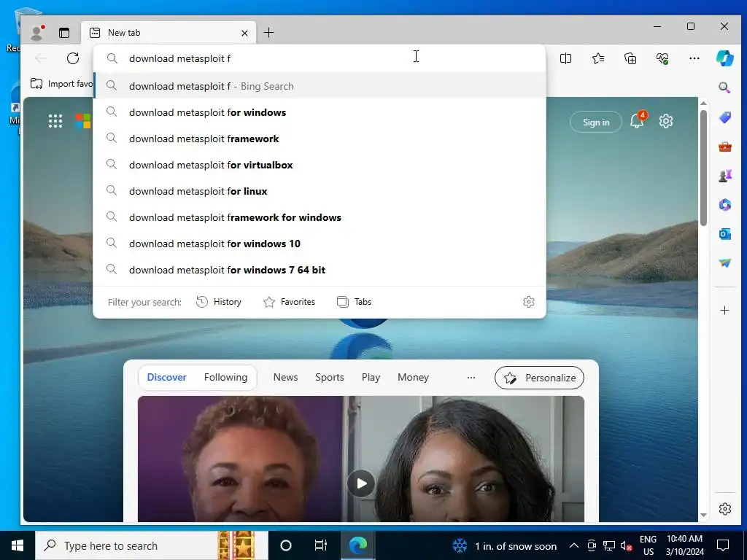Image resolution: width=747 pixels, height=560 pixels.
Task: Open Sports feed tab
Action: [x=329, y=377]
